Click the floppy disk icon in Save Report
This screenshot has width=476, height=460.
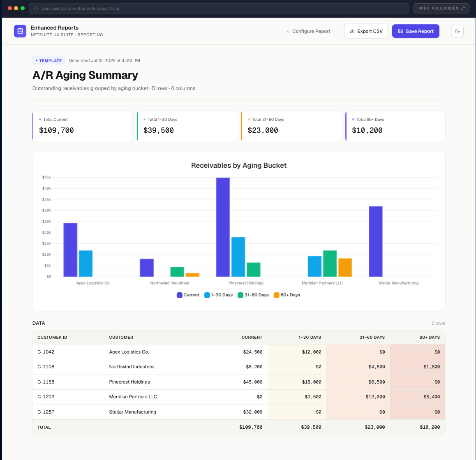pos(400,31)
